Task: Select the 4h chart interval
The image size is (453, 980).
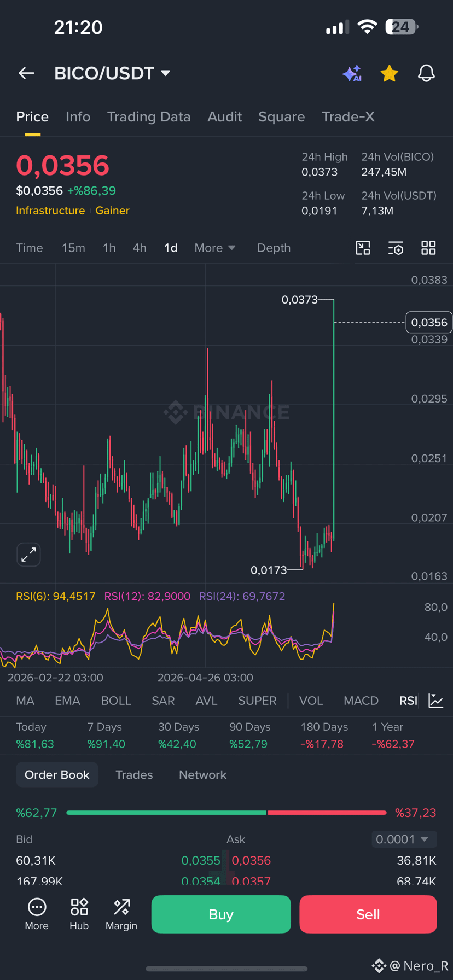Action: tap(140, 248)
